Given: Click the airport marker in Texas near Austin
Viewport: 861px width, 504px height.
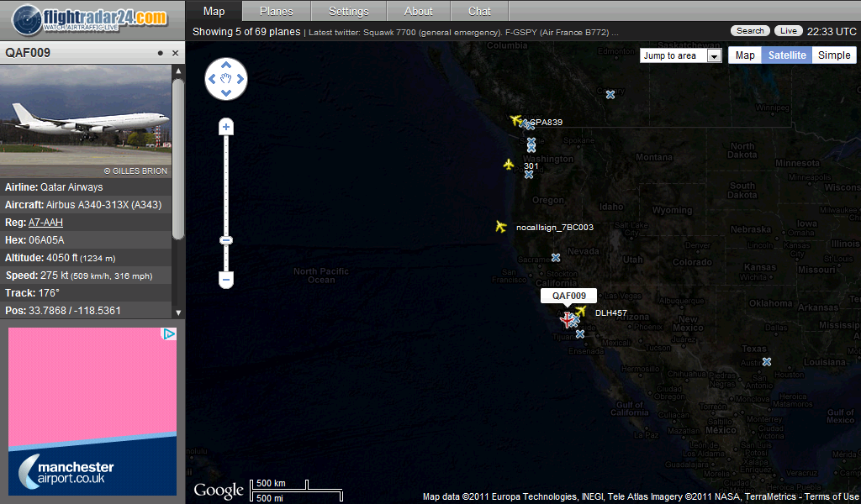Looking at the screenshot, I should click(x=767, y=362).
